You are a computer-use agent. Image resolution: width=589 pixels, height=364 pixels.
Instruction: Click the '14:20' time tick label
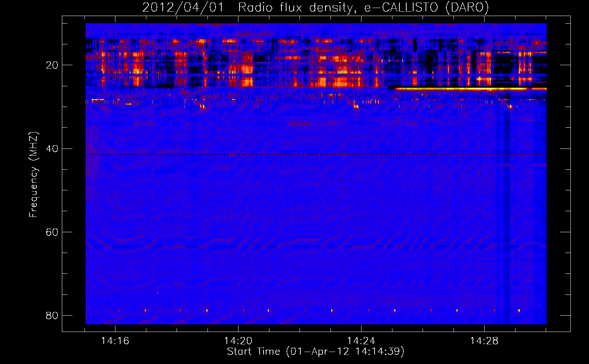(x=238, y=341)
